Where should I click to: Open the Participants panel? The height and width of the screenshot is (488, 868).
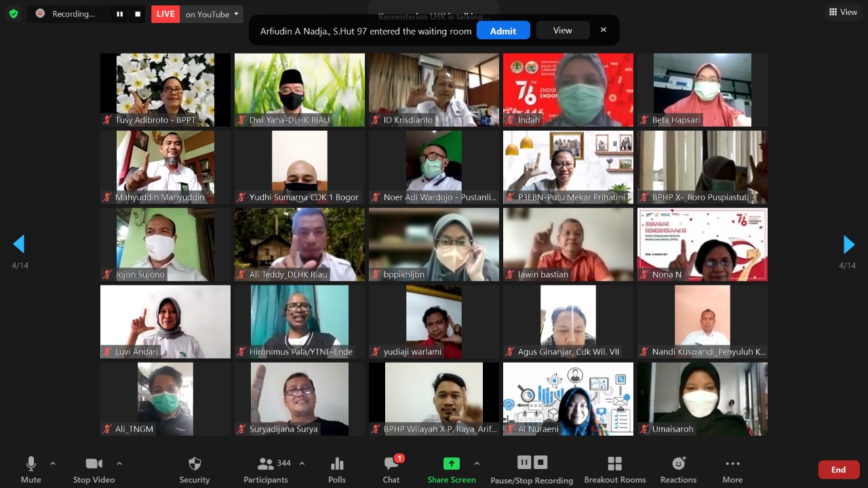point(266,470)
